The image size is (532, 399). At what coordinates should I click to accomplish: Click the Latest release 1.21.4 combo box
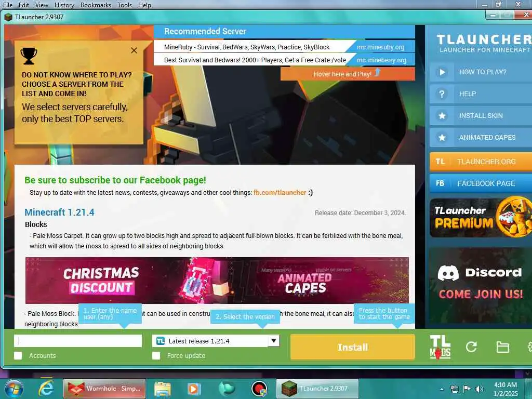[216, 341]
